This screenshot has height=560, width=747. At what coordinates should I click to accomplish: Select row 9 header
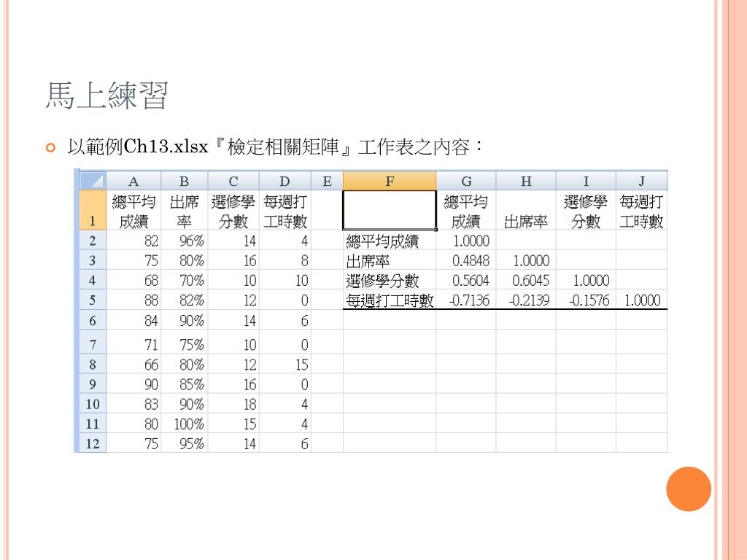(93, 384)
